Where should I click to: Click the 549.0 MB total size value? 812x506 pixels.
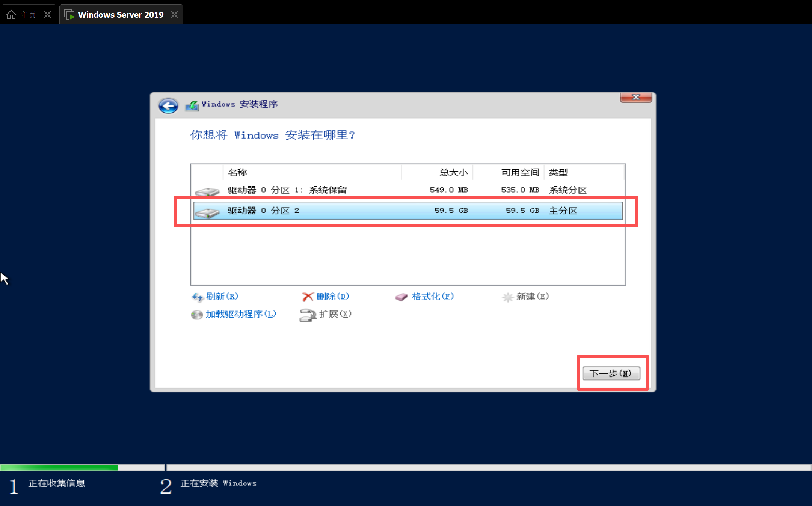coord(449,190)
